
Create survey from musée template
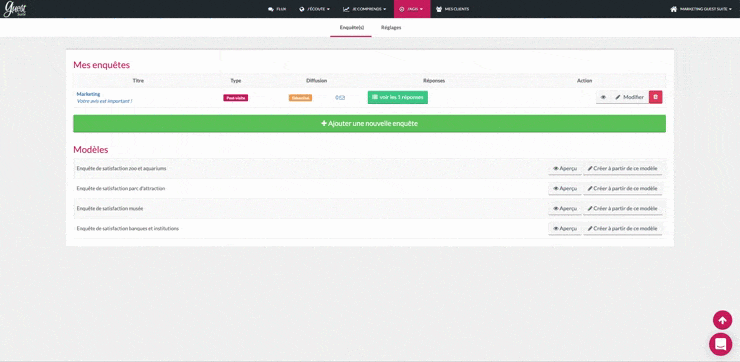[x=622, y=209]
